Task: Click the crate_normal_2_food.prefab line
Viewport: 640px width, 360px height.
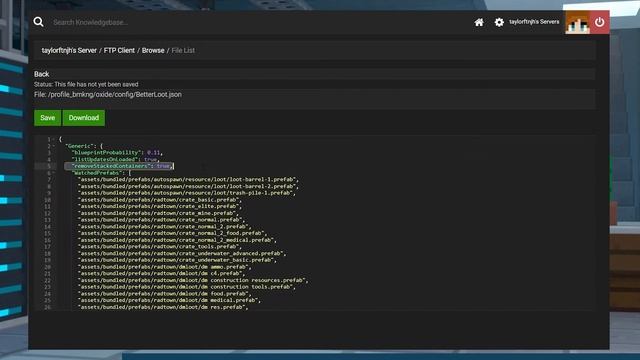Action: (x=172, y=233)
